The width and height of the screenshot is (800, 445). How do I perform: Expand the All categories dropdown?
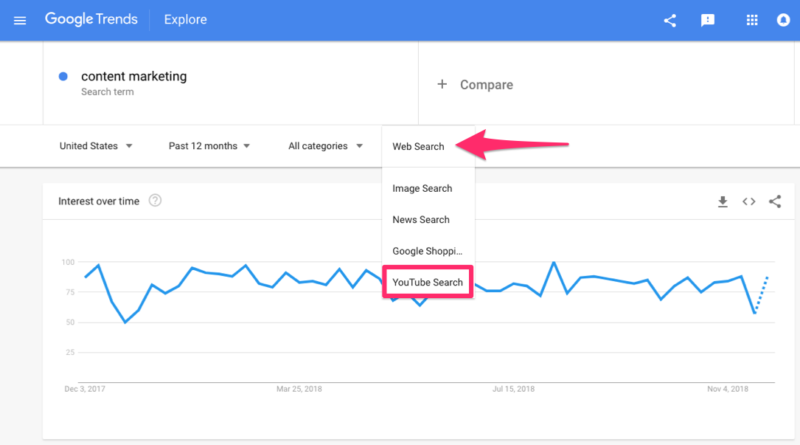[325, 146]
